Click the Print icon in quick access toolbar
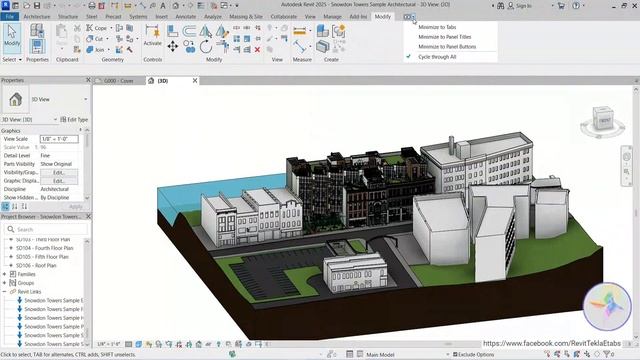640x360 pixels. (x=92, y=6)
